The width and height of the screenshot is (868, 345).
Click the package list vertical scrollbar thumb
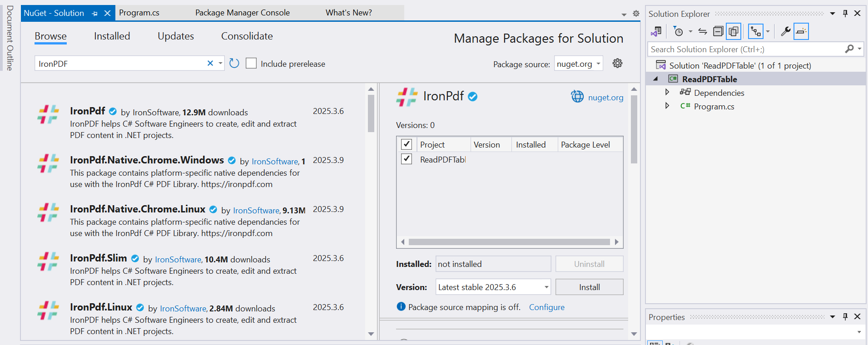pos(371,113)
